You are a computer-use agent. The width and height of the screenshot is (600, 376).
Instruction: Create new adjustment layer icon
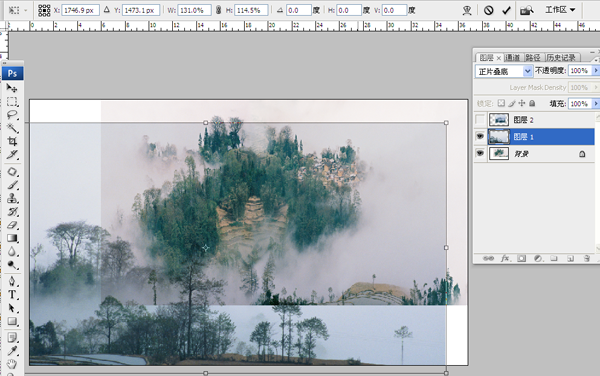pos(538,259)
